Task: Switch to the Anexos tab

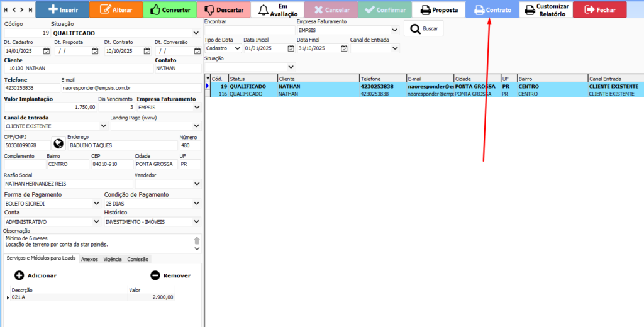Action: pyautogui.click(x=89, y=259)
